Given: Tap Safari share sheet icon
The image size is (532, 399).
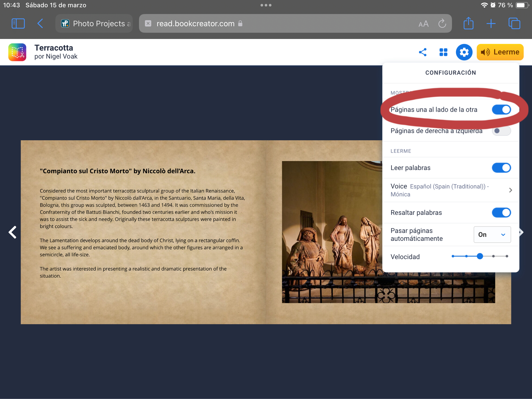Looking at the screenshot, I should (x=468, y=24).
